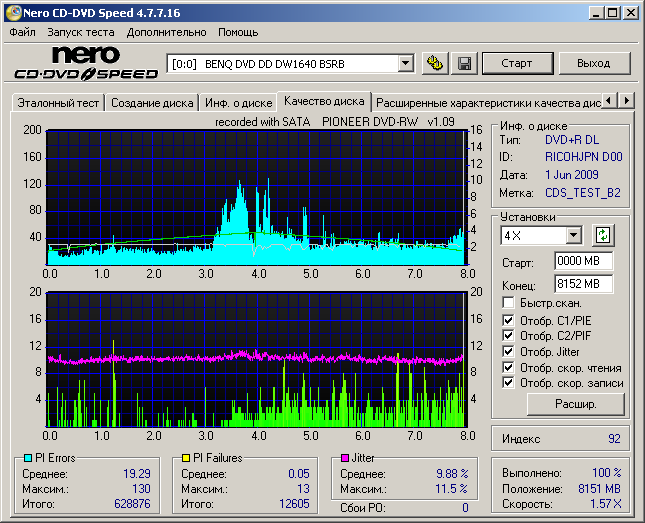Click the Положение value 8151 MB
Viewport: 645px width, 523px height.
click(599, 488)
